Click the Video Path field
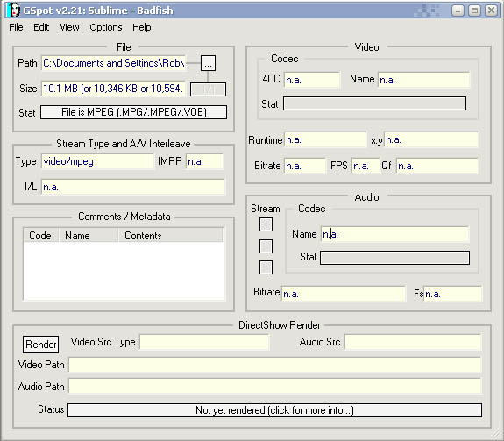 (x=275, y=365)
